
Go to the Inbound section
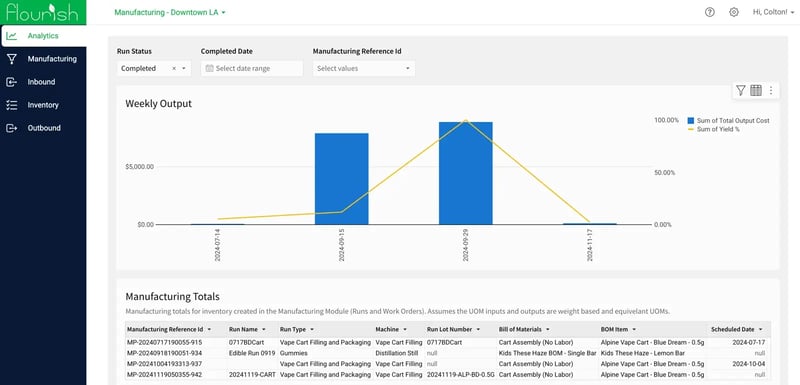click(41, 82)
